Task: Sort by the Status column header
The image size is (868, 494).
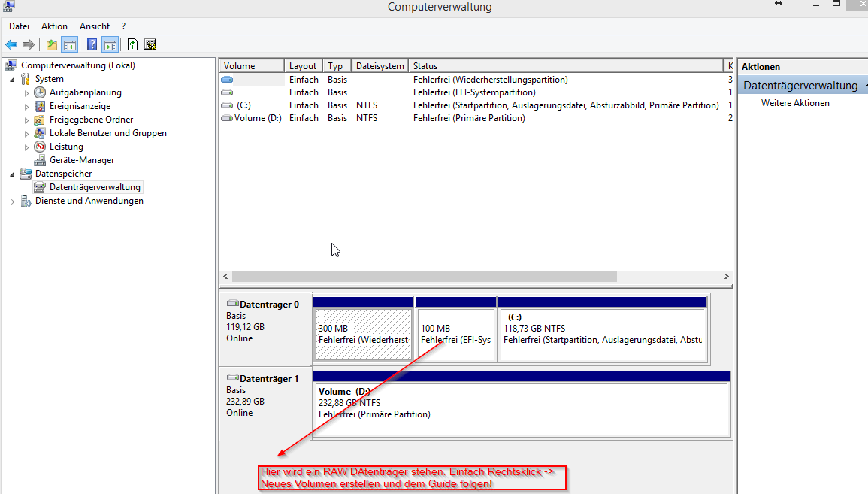Action: pos(566,66)
